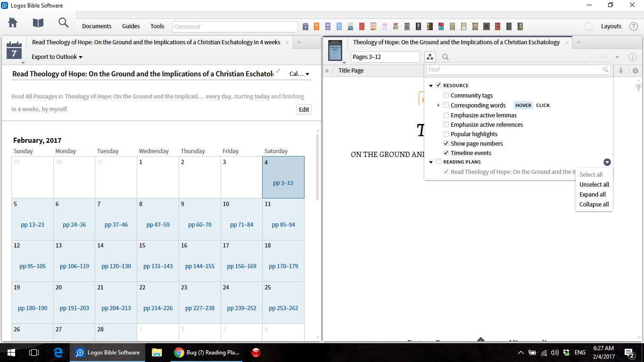Collapse the RESOURCE section triangle

click(431, 86)
